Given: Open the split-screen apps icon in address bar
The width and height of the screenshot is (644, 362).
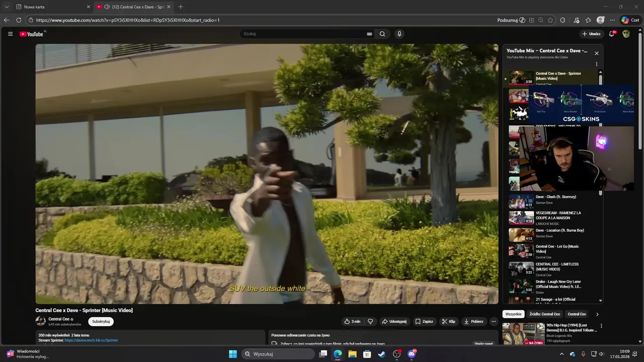Looking at the screenshot, I should [531, 20].
